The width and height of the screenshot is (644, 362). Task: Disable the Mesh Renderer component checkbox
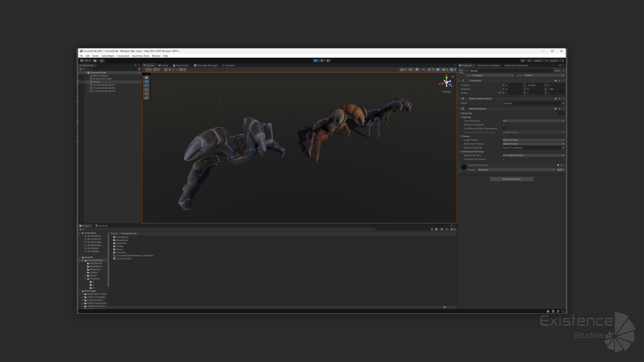pos(467,109)
